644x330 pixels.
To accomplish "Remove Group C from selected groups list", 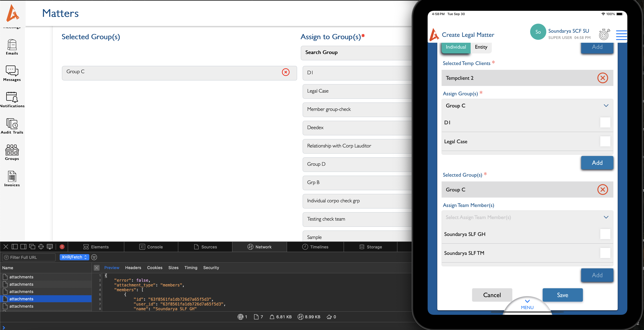I will pos(286,72).
